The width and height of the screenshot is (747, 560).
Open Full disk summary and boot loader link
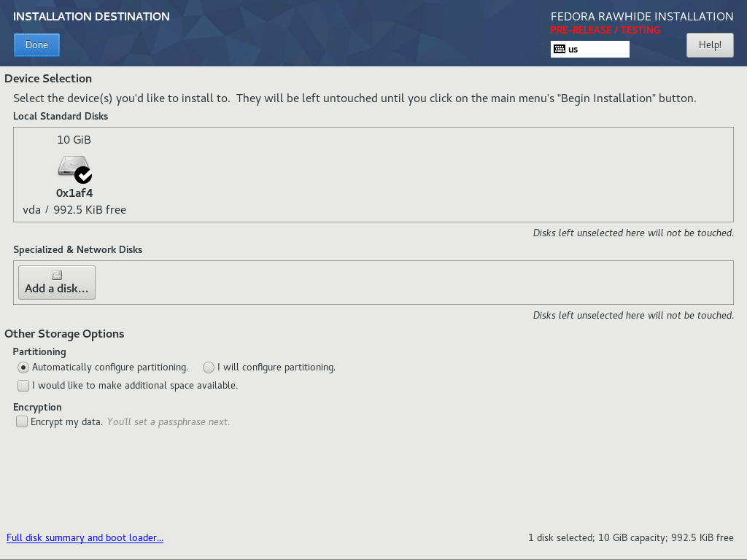pos(85,537)
